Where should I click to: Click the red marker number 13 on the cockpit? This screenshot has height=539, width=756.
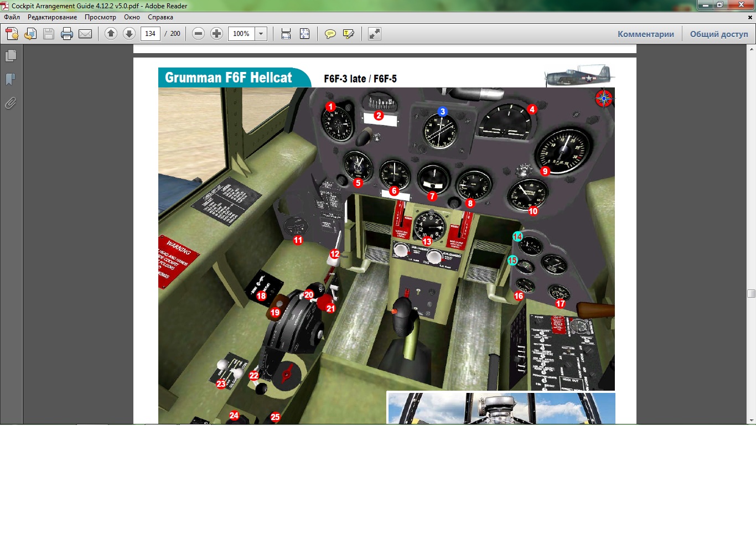[427, 241]
